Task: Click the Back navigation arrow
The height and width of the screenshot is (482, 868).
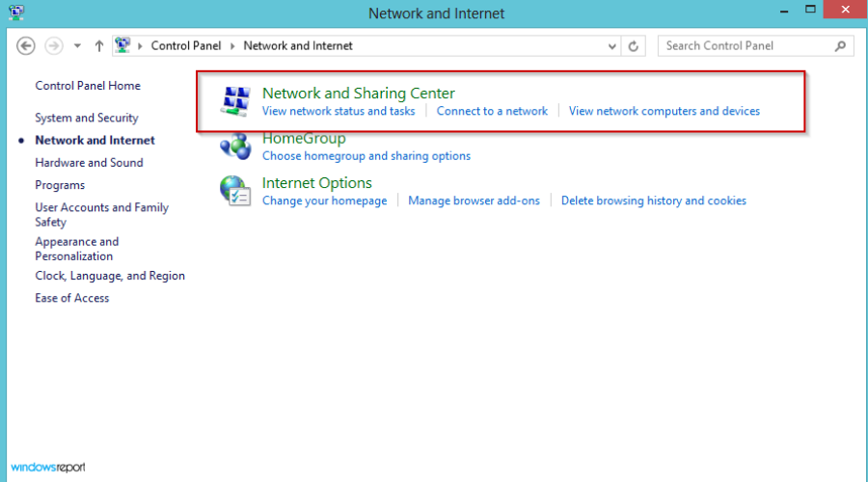Action: (25, 46)
